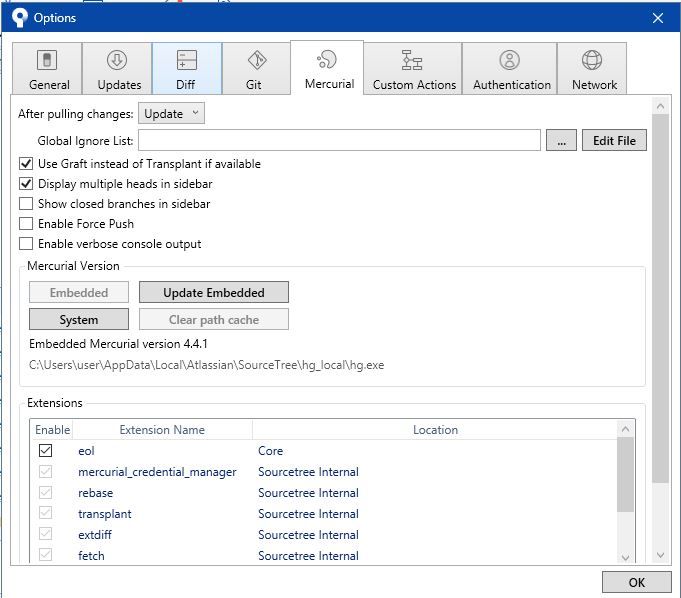This screenshot has width=681, height=598.
Task: Click the Mercurial logo icon
Action: (327, 59)
